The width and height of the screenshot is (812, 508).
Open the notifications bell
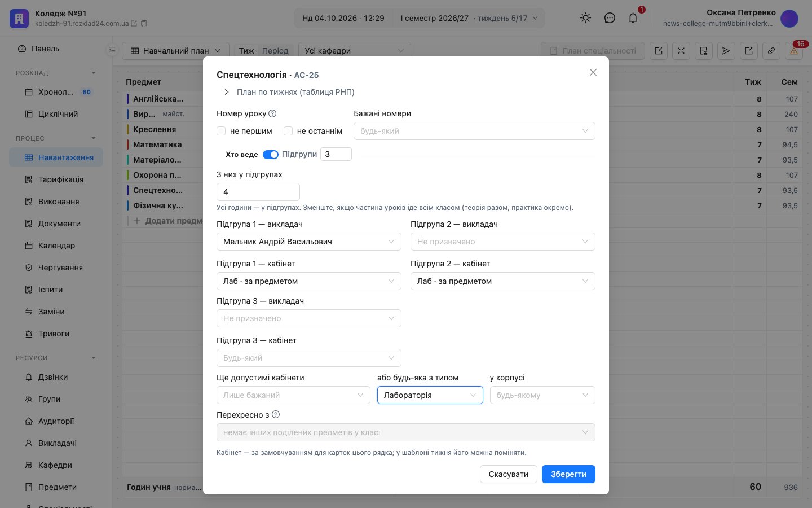(633, 18)
